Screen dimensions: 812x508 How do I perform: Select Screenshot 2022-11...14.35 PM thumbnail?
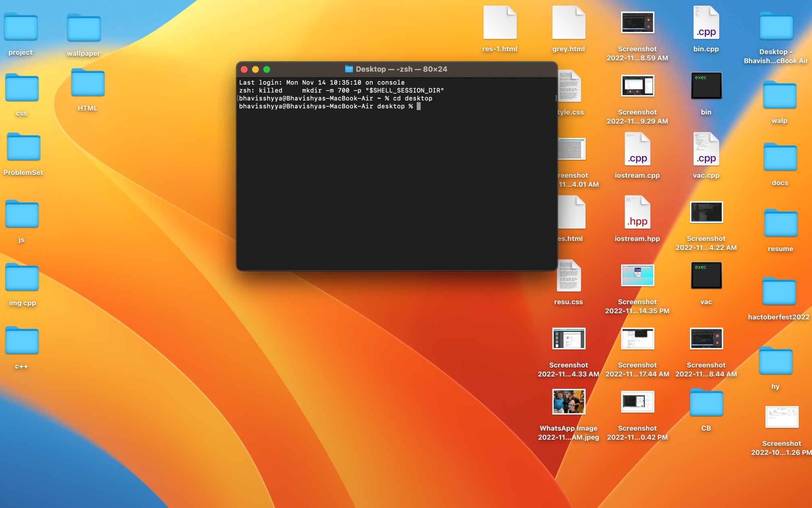tap(637, 275)
